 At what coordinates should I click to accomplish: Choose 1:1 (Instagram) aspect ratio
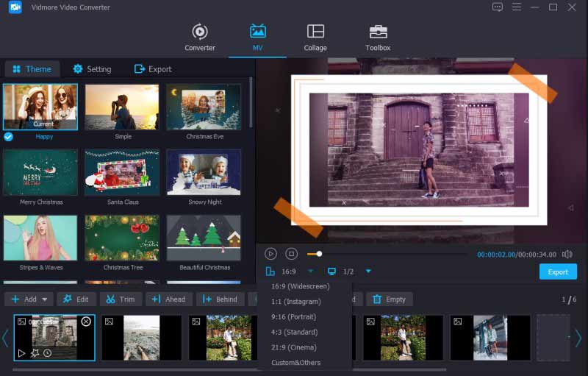295,302
